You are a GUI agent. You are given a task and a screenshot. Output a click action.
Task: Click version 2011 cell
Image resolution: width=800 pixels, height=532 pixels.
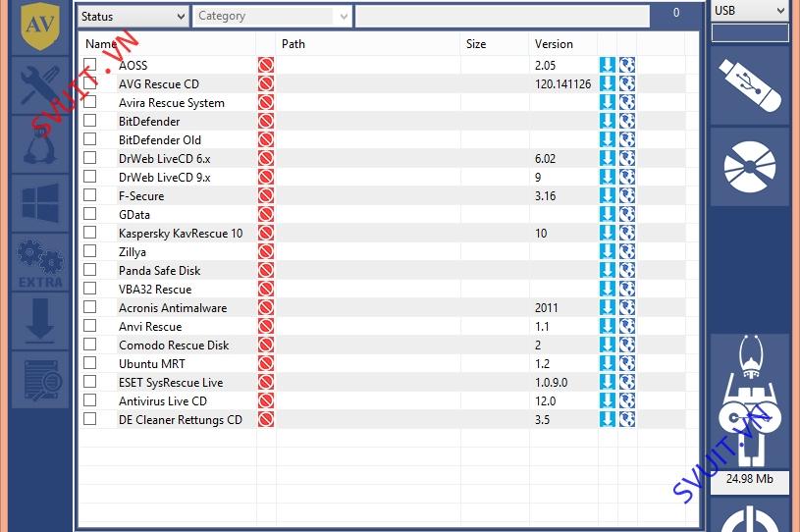547,308
